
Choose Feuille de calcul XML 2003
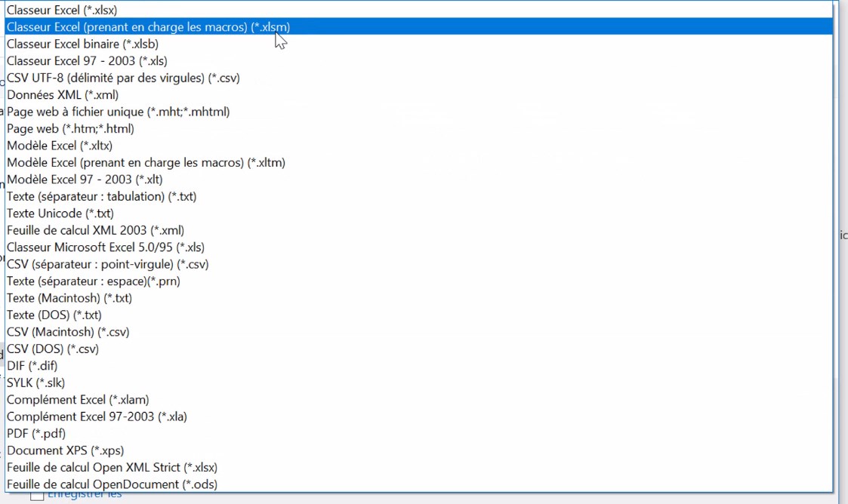(96, 230)
